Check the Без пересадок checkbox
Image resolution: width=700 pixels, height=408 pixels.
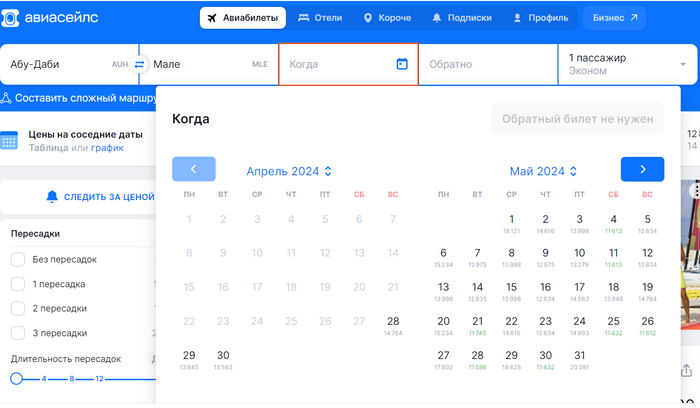18,259
